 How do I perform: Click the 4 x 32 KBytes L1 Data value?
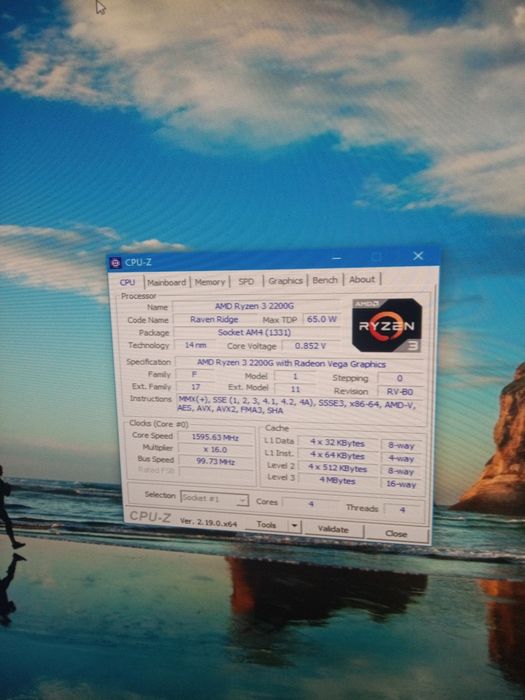338,443
